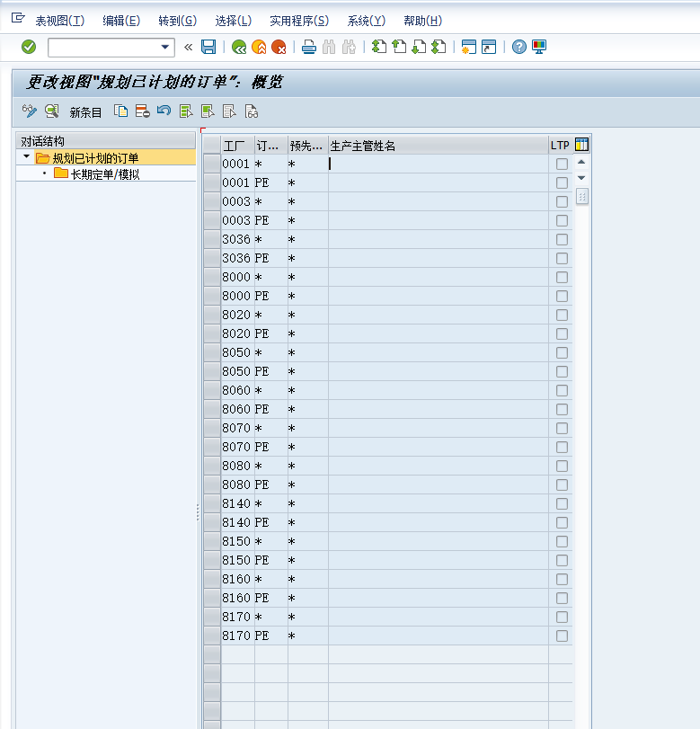Go to first page icon
Screen dimensions: 700x729
point(379,47)
